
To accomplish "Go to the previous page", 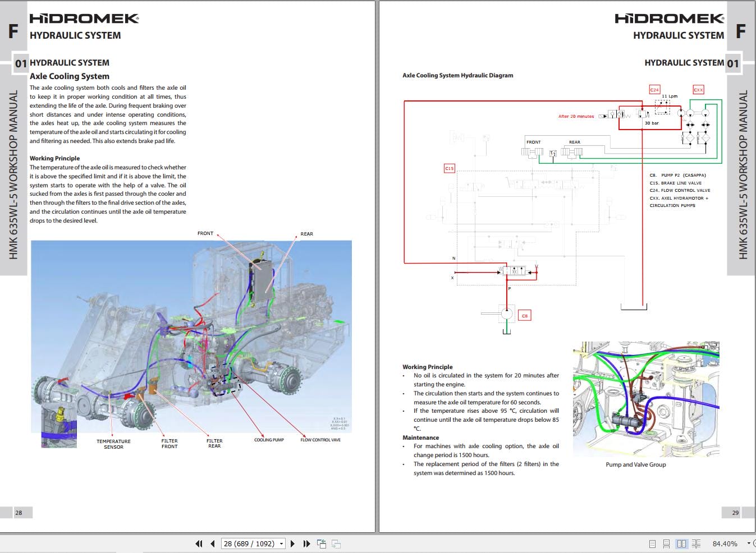I will pos(213,543).
